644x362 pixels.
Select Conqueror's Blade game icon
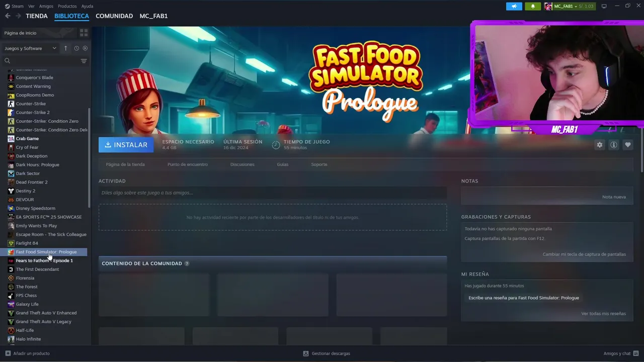tap(11, 77)
